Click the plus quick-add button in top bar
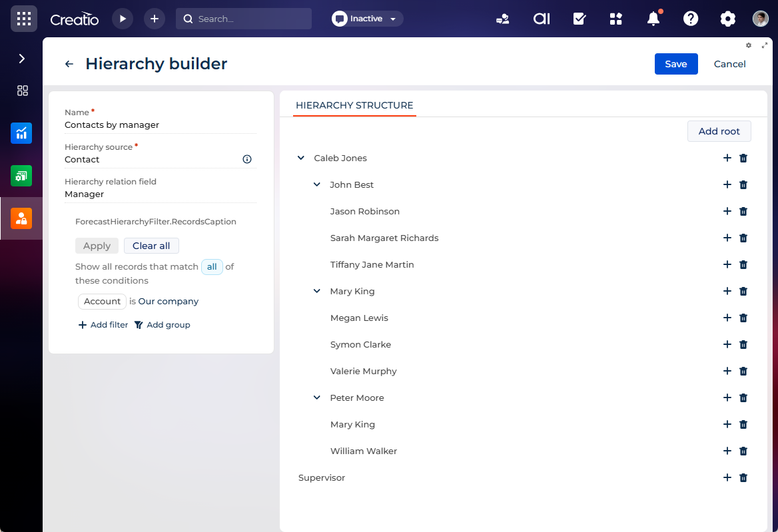 tap(155, 19)
